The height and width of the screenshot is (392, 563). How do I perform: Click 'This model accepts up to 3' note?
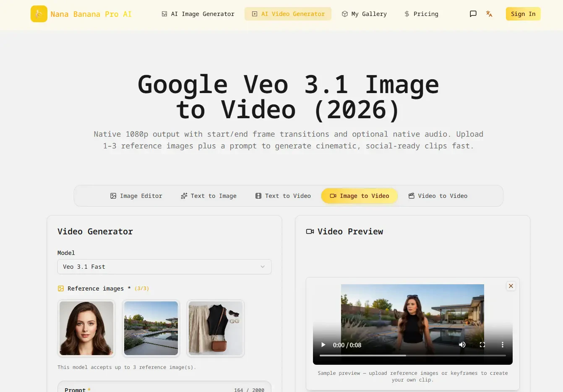tap(127, 367)
